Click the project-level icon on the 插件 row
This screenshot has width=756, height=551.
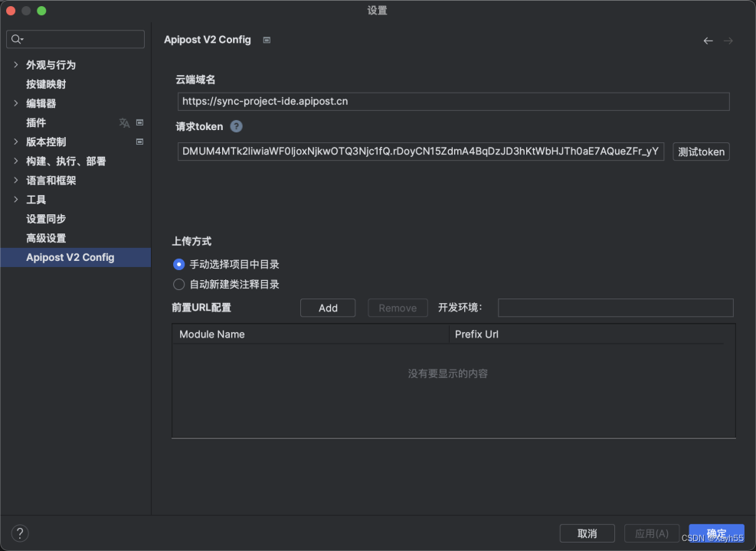click(139, 122)
